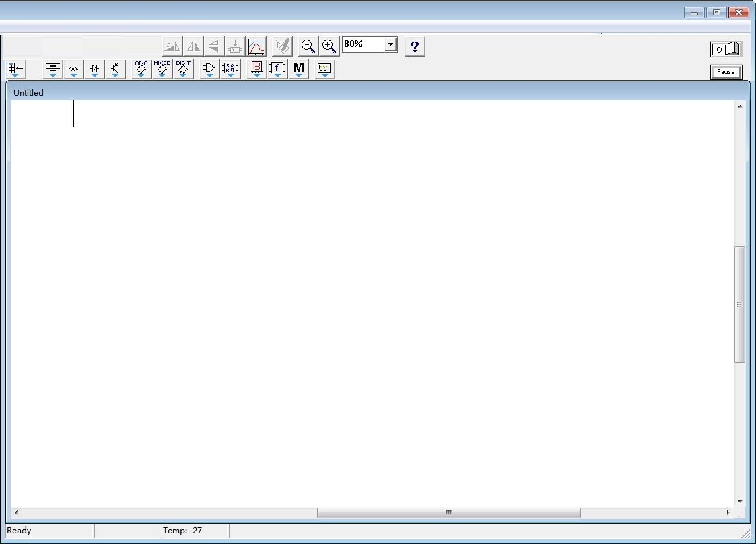Screen dimensions: 756x544
Task: Click the Create Subcircuit icon
Action: (235, 46)
